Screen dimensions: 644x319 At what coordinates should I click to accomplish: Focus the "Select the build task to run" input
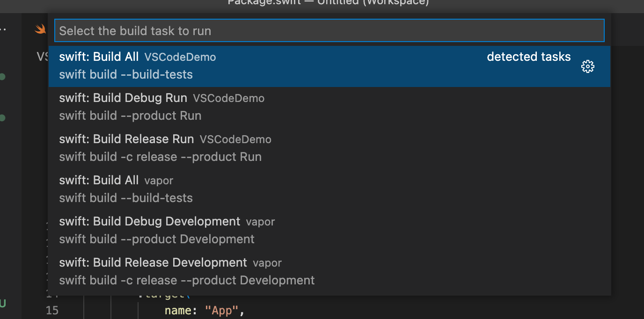tap(329, 31)
